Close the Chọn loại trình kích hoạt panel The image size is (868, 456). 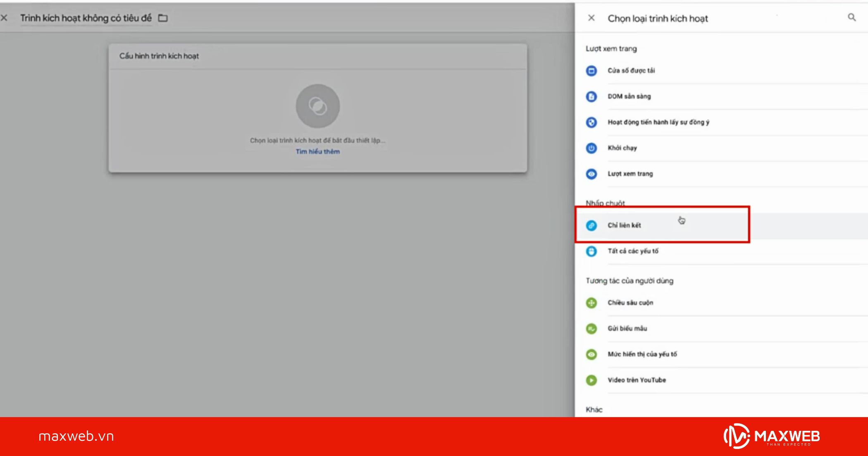pyautogui.click(x=591, y=18)
